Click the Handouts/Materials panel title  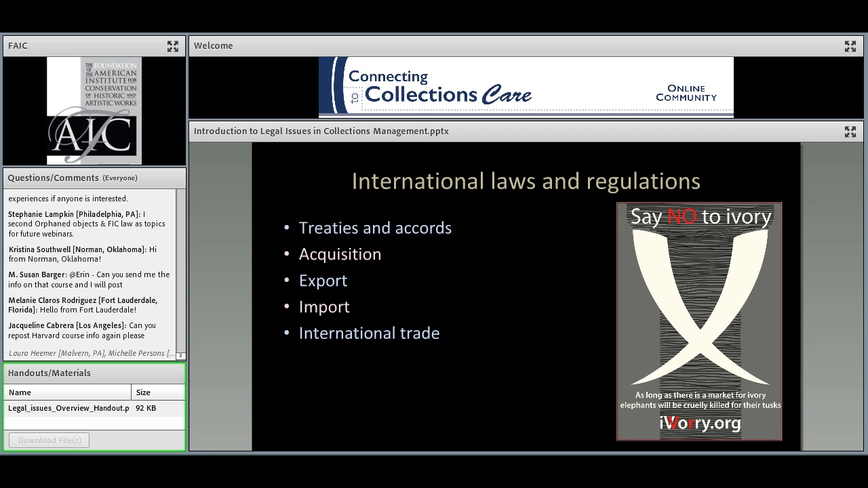tap(50, 373)
